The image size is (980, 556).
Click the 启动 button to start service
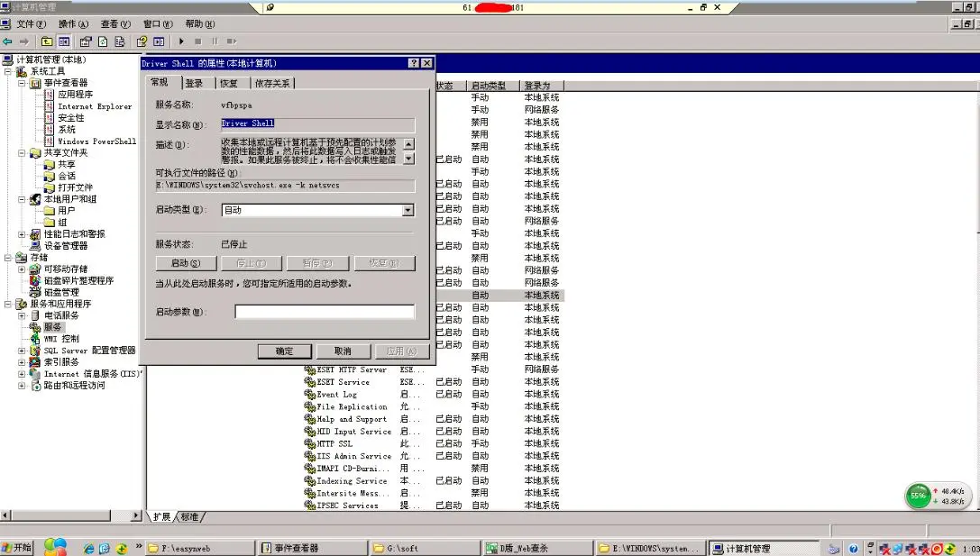click(x=187, y=264)
